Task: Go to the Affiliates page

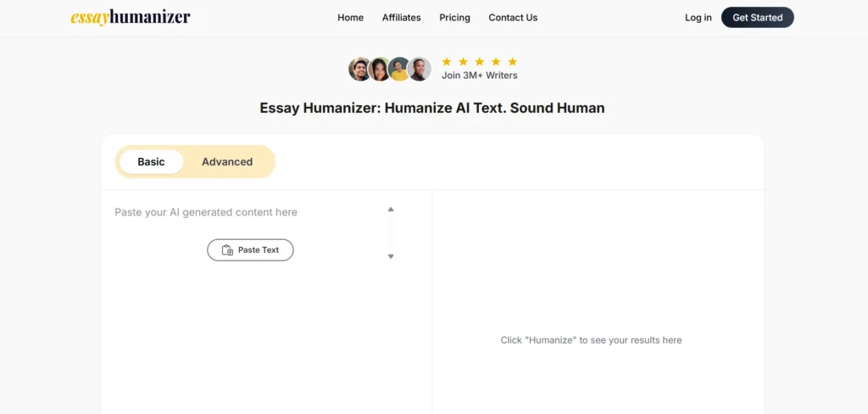Action: pos(401,18)
